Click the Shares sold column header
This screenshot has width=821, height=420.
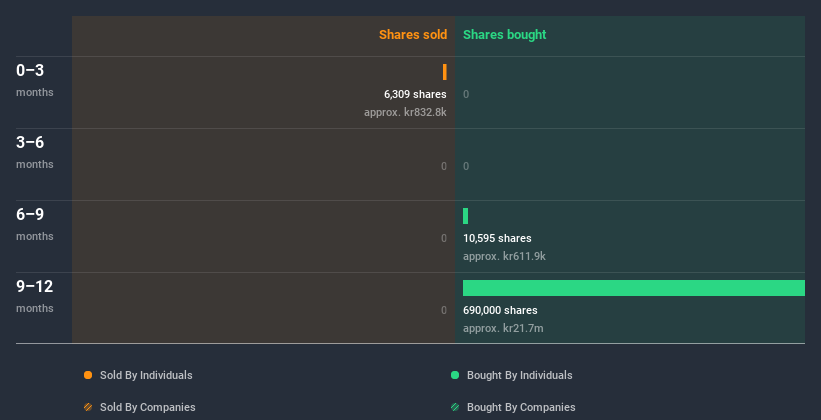pos(413,35)
